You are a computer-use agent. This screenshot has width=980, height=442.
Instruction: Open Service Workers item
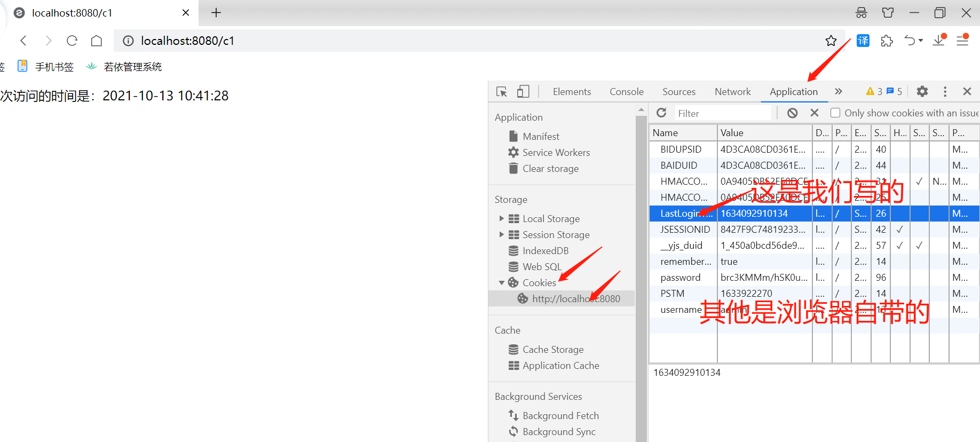(549, 153)
